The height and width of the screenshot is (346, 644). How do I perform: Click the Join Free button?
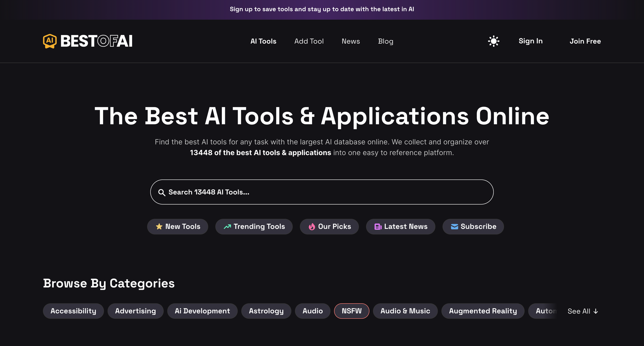coord(585,41)
